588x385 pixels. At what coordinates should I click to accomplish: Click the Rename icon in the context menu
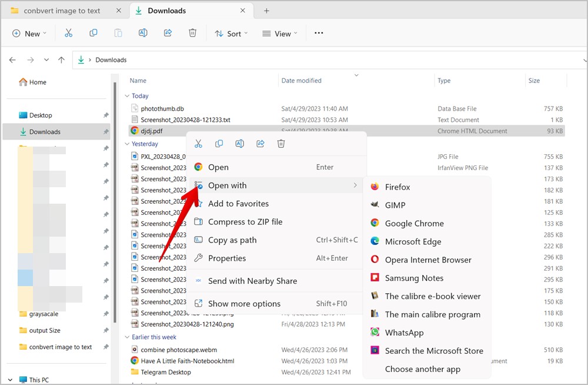pos(239,144)
